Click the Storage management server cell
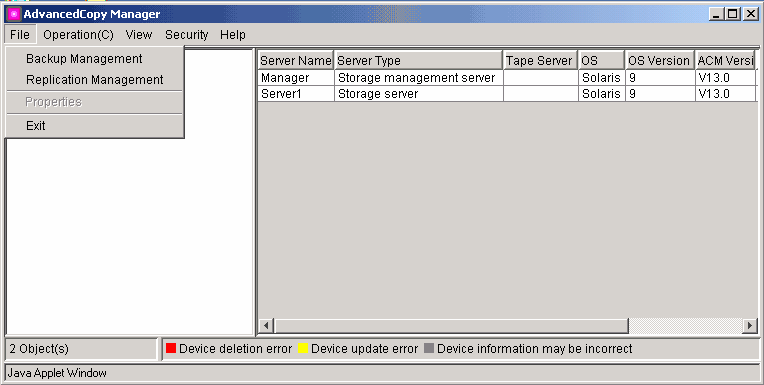 point(419,78)
